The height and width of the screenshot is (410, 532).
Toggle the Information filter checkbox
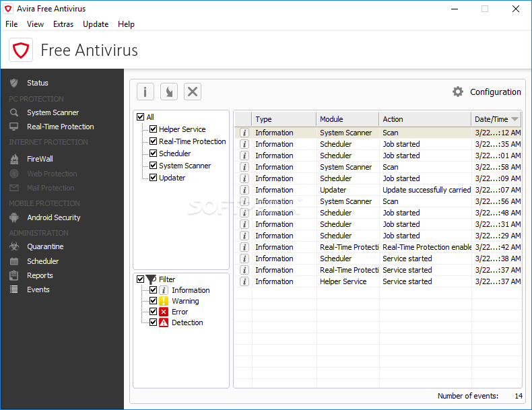click(154, 290)
